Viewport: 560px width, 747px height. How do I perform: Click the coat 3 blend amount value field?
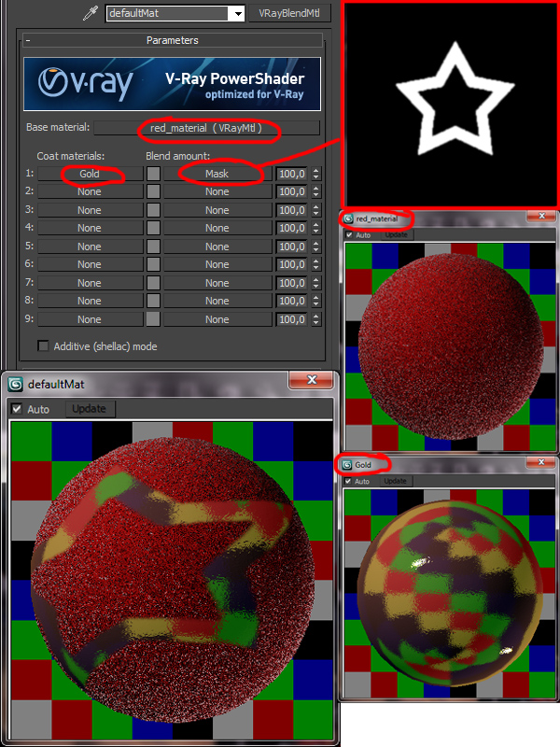coord(291,210)
